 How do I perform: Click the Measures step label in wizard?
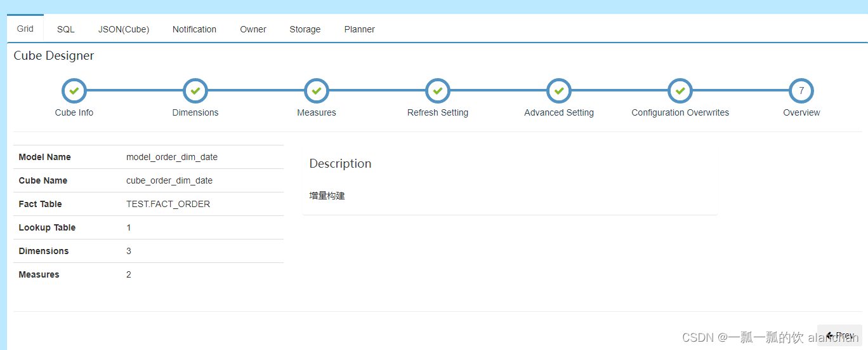pos(317,112)
